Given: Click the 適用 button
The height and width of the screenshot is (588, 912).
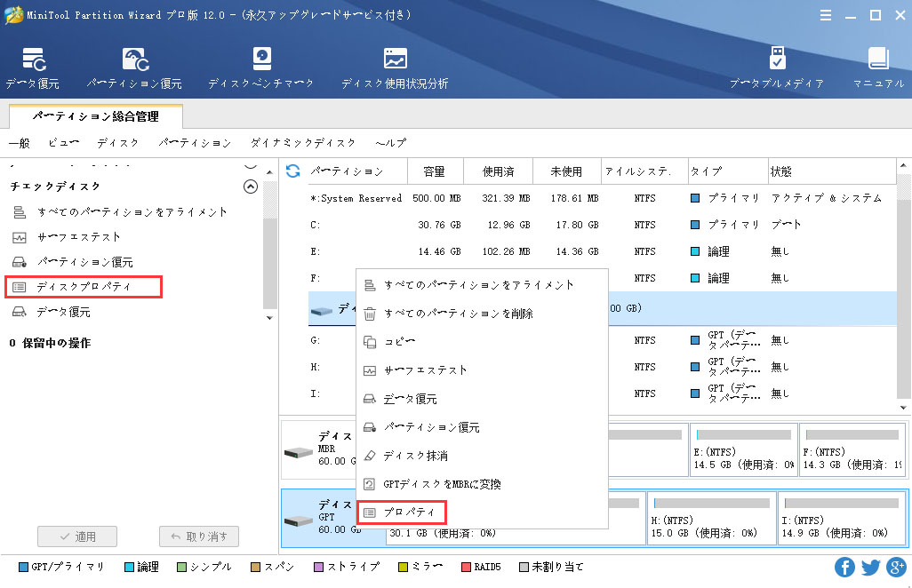Looking at the screenshot, I should [77, 536].
